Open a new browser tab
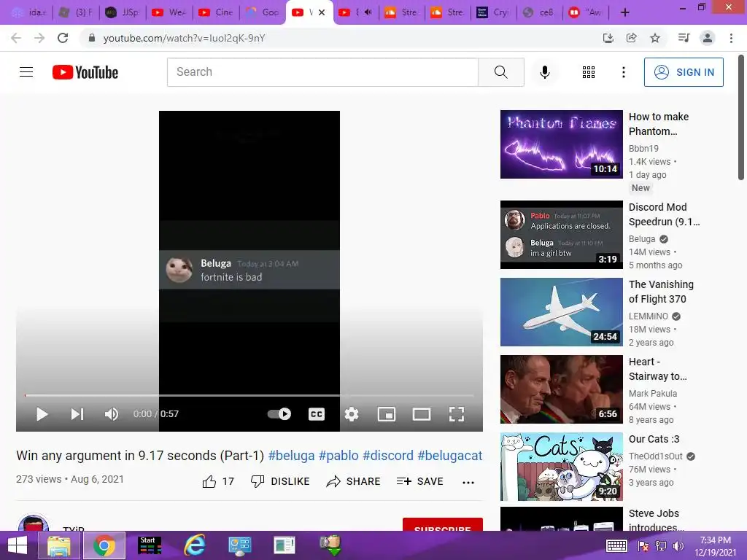747x560 pixels. coord(625,12)
